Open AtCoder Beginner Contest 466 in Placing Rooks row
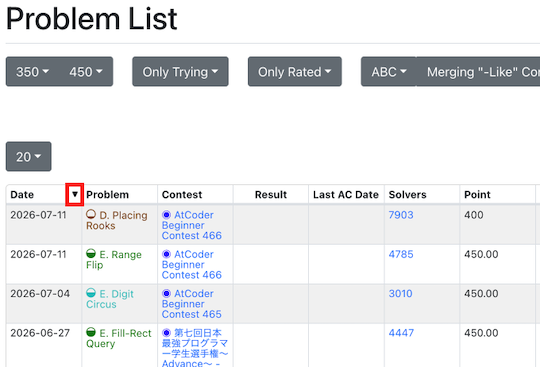Screen dimensions: 540x367 coord(192,225)
